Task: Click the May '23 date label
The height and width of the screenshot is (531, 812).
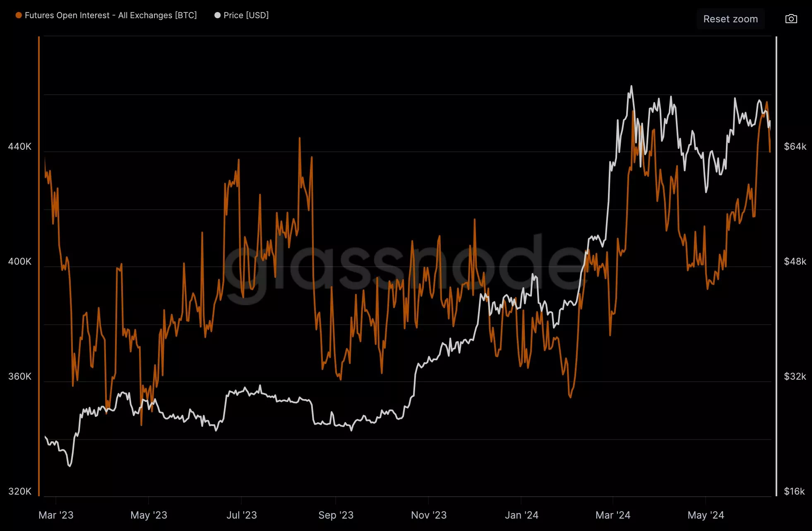Action: pyautogui.click(x=149, y=515)
